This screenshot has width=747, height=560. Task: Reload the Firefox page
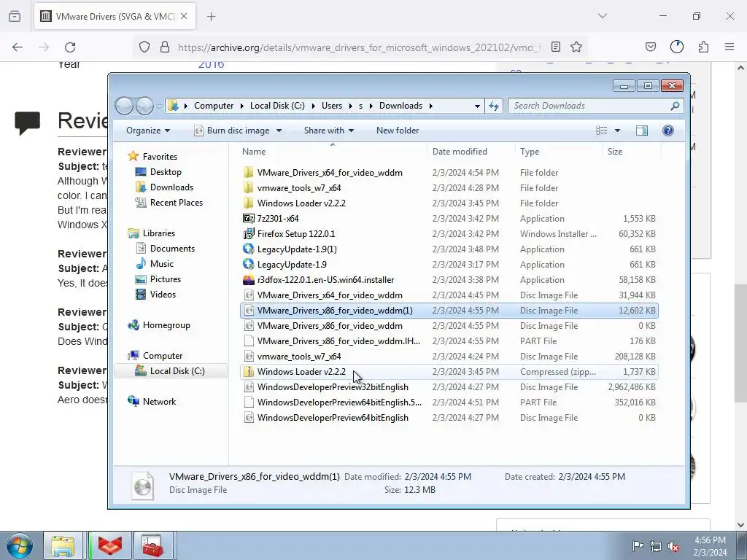pos(70,47)
